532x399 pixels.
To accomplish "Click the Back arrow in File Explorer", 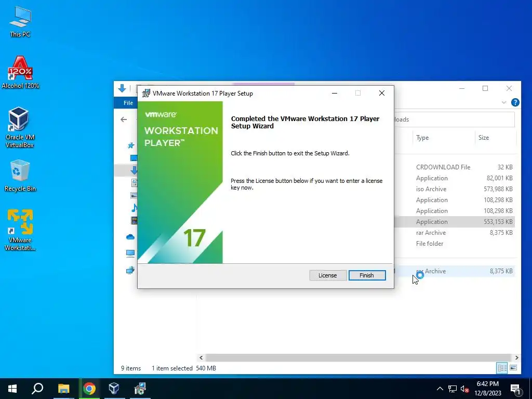I will 124,119.
